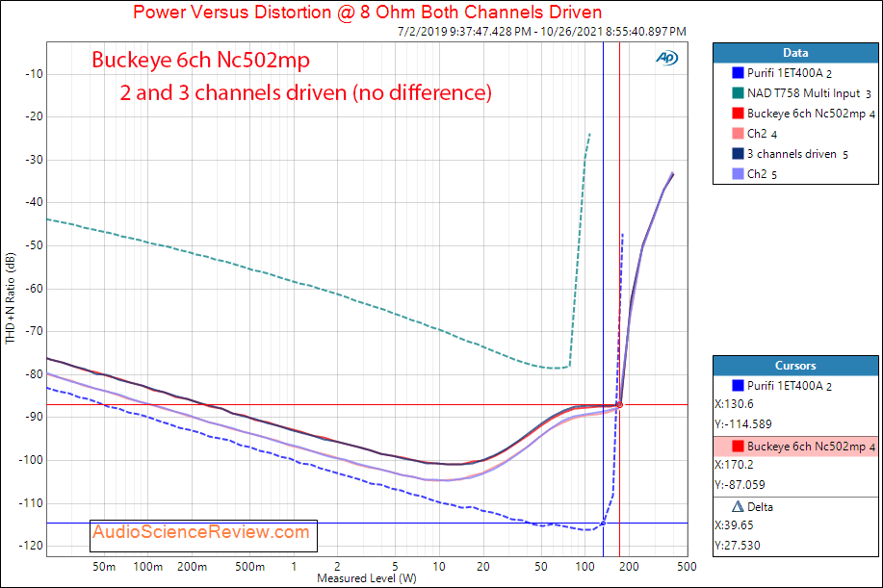Click the -120 tick on the Y axis

32,546
